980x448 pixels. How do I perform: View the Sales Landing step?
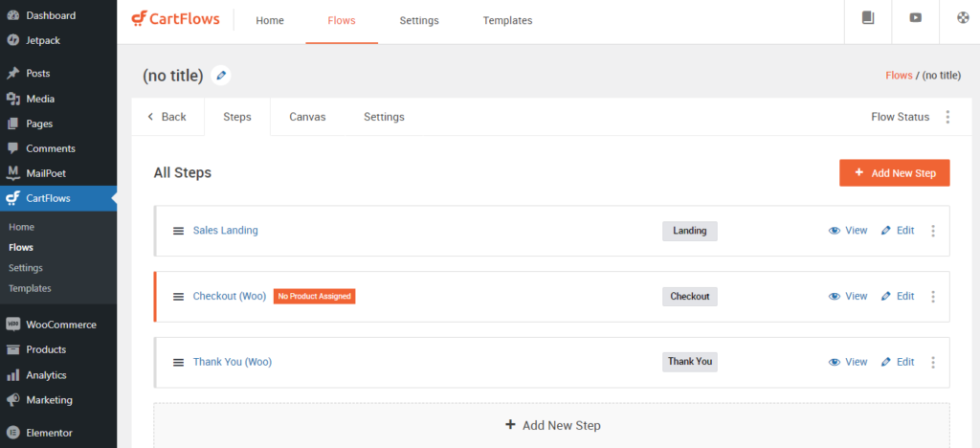(x=848, y=231)
